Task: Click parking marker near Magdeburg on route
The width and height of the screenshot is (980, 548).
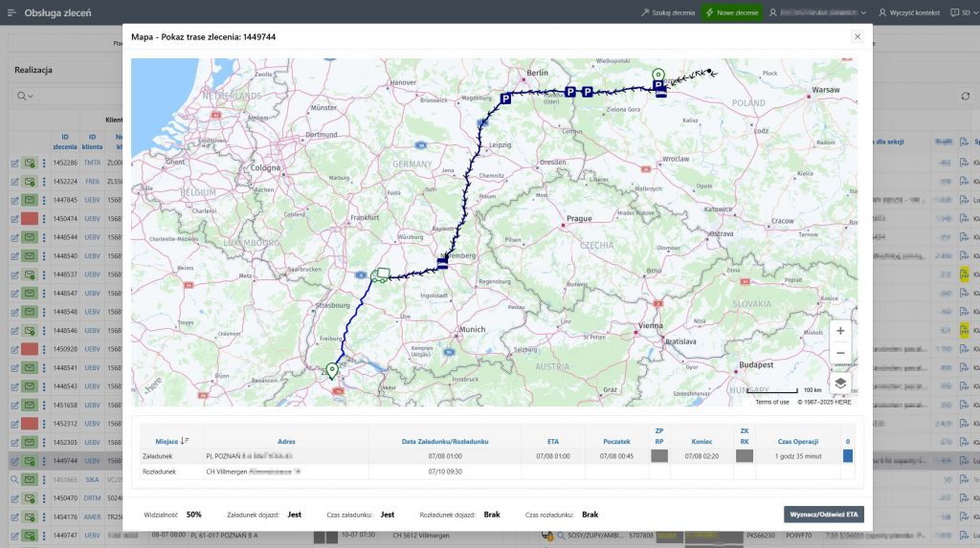Action: coord(505,99)
